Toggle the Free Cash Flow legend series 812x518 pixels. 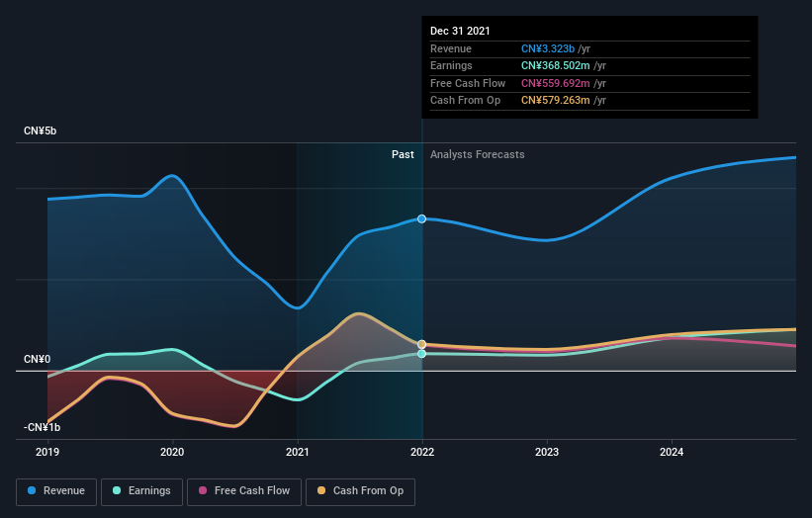click(x=244, y=491)
